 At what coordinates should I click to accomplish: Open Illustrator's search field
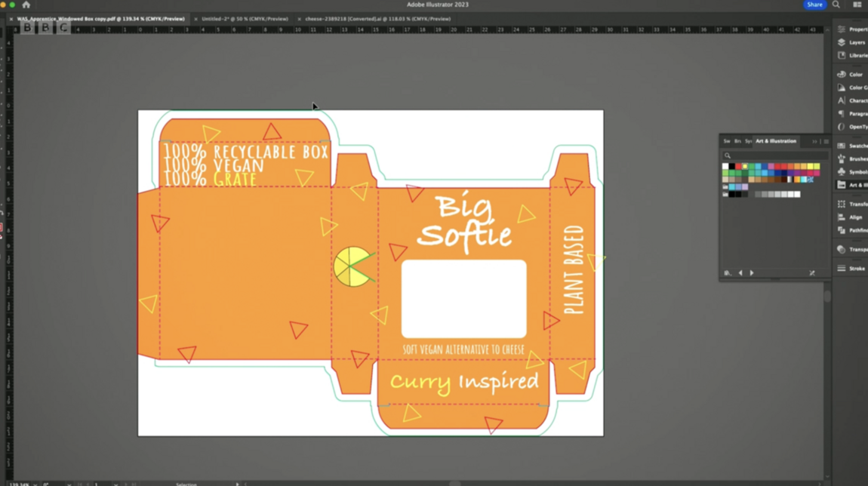835,5
